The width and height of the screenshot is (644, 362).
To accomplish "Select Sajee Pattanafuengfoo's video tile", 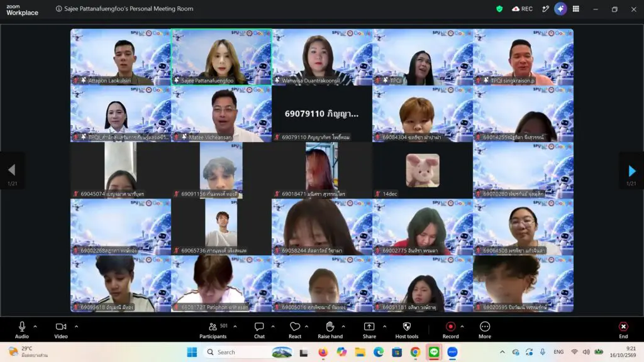I will pos(221,57).
